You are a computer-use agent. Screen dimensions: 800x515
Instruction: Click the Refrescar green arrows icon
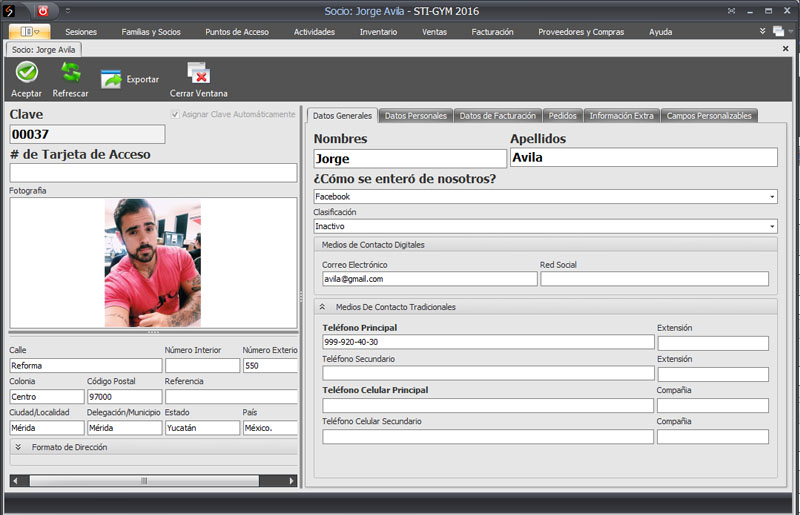click(x=70, y=72)
